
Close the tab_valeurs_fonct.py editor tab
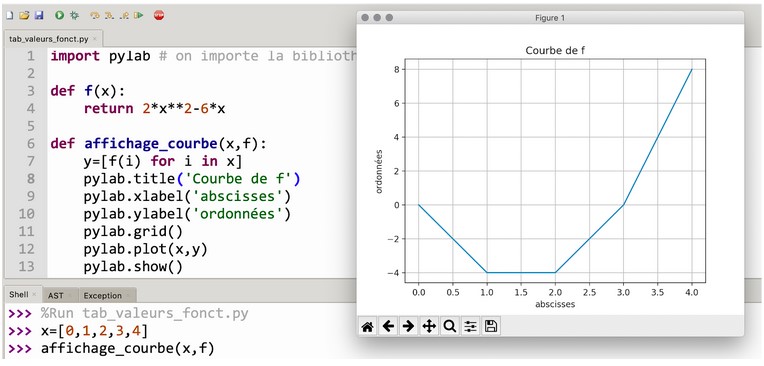95,39
